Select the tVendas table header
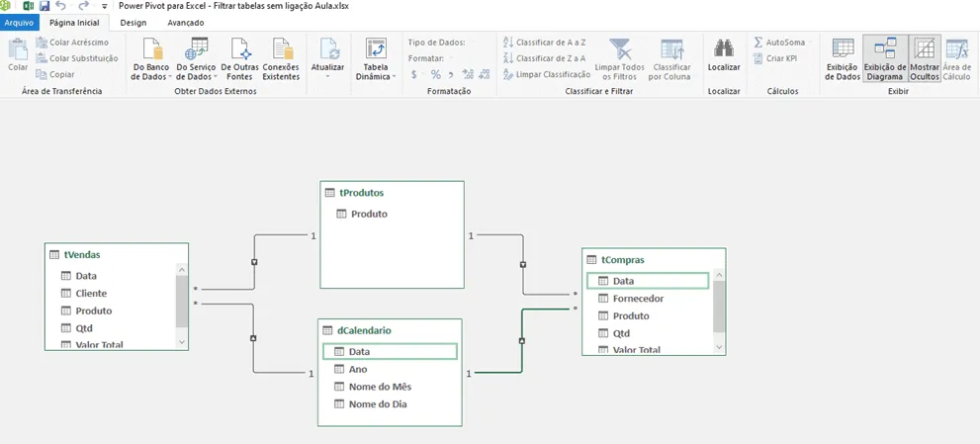Screen dimensions: 980x444 [117, 254]
